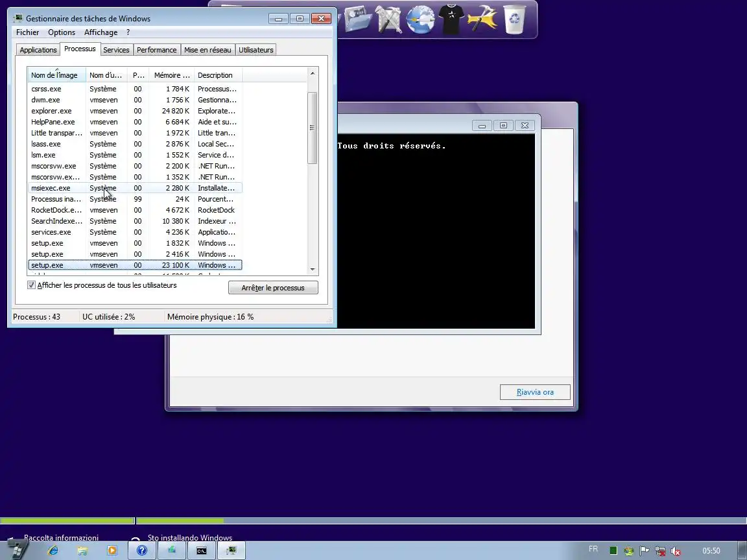
Task: Click the process list scroll up arrow
Action: click(313, 73)
